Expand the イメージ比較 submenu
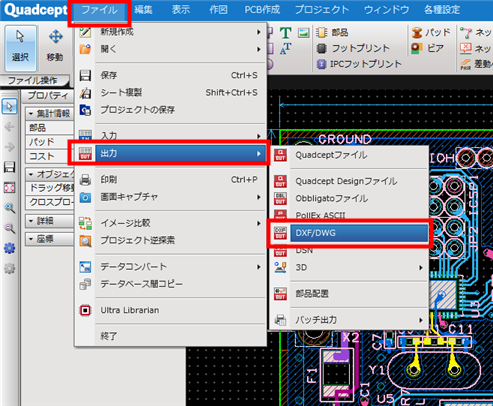The height and width of the screenshot is (406, 493). (171, 223)
